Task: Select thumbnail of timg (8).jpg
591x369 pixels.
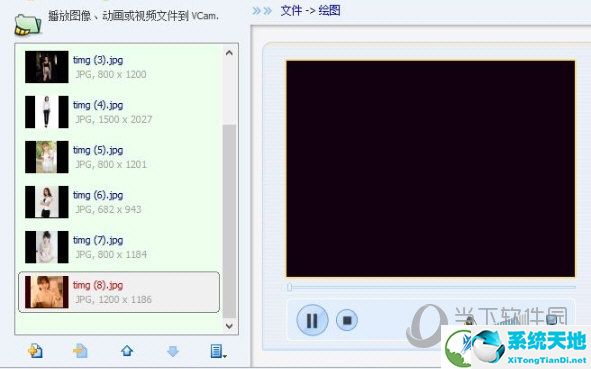Action: coord(47,292)
